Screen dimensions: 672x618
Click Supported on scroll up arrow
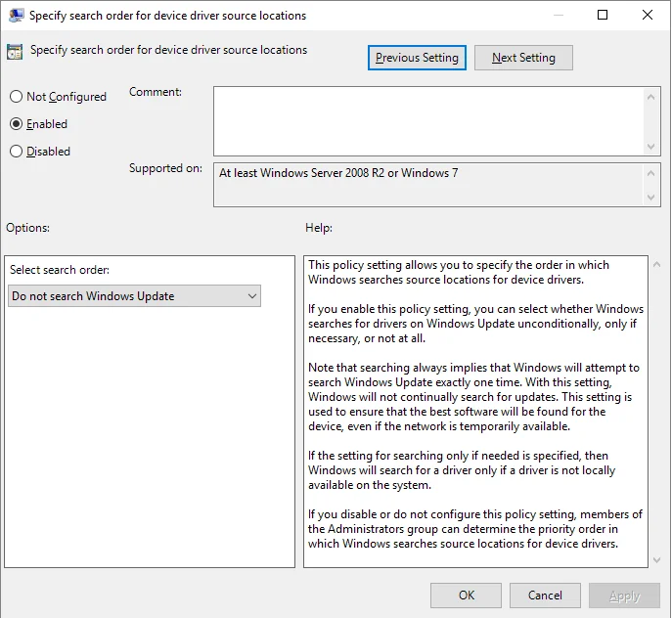651,173
